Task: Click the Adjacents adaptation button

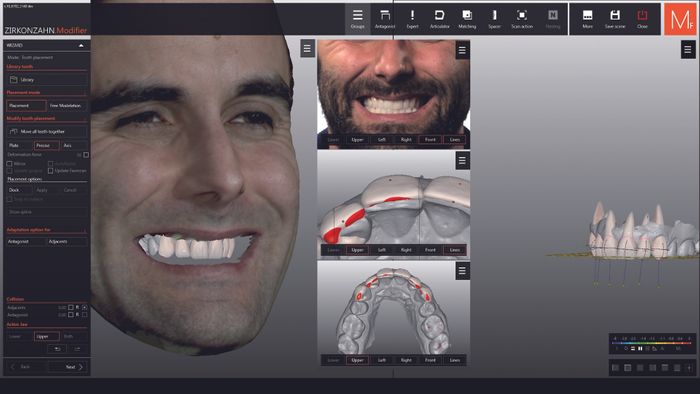Action: coord(67,241)
